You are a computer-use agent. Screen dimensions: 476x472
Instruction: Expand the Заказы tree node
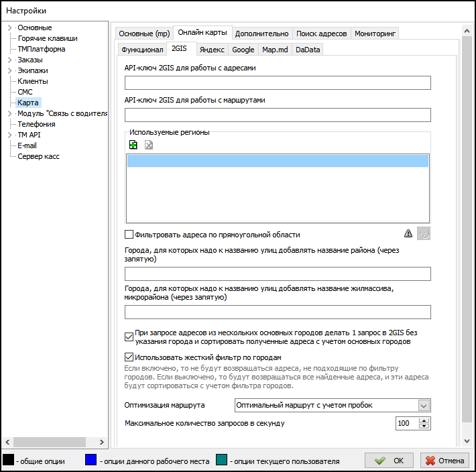point(9,60)
